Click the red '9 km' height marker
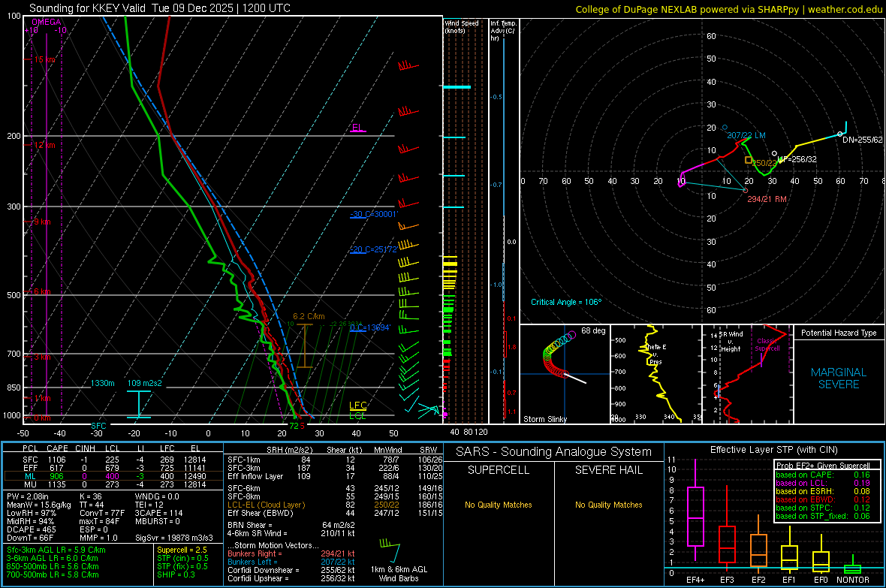 click(42, 222)
